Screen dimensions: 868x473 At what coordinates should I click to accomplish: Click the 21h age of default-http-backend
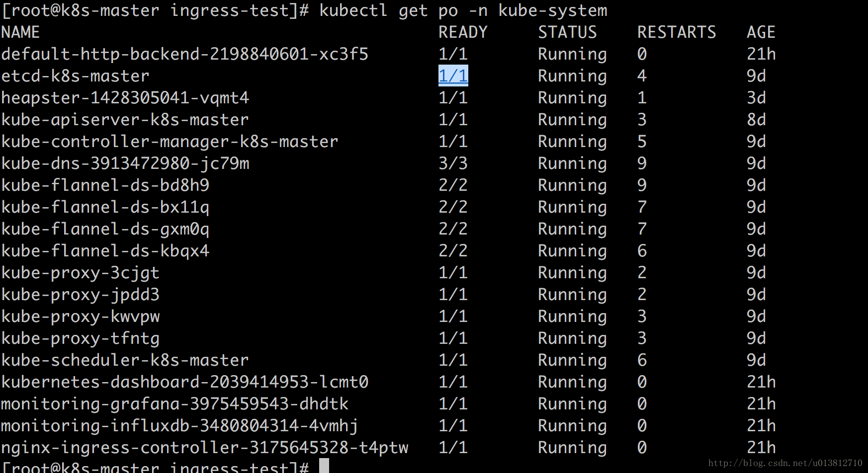click(x=761, y=54)
